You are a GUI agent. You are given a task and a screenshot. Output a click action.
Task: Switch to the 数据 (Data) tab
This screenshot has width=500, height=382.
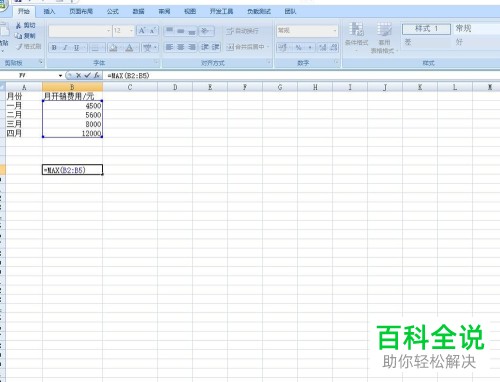138,11
